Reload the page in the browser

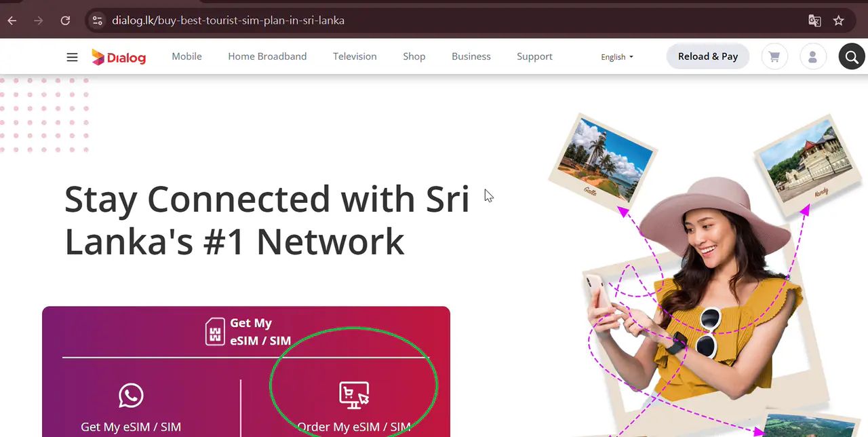coord(65,20)
